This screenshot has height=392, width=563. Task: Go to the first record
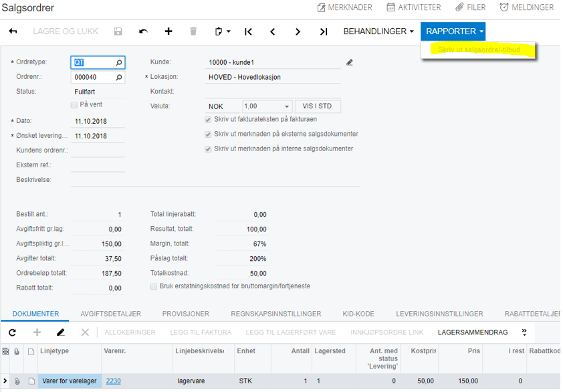tap(248, 31)
